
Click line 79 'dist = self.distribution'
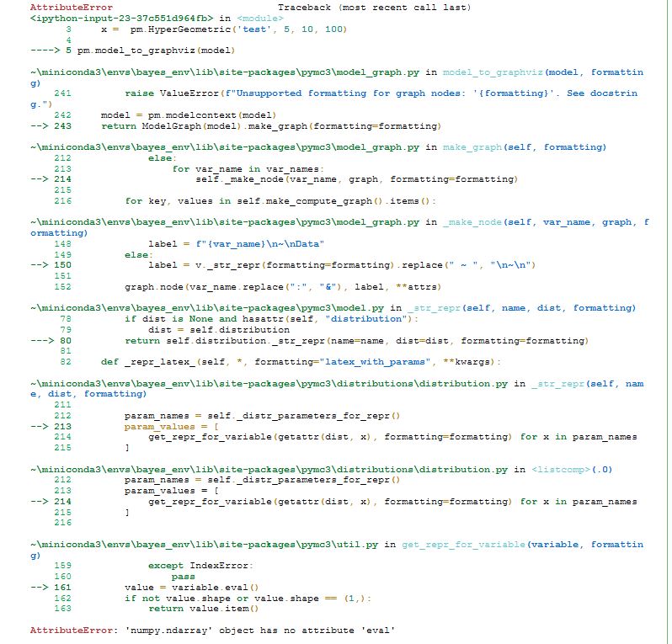coord(219,330)
